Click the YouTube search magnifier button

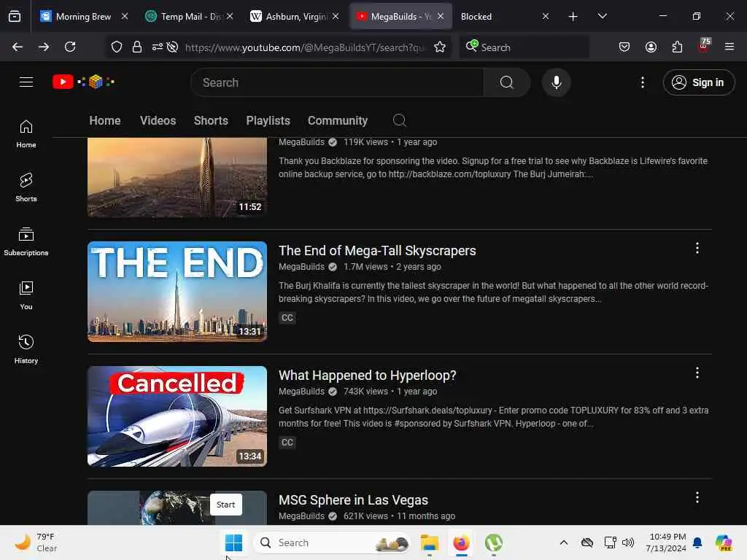click(506, 82)
